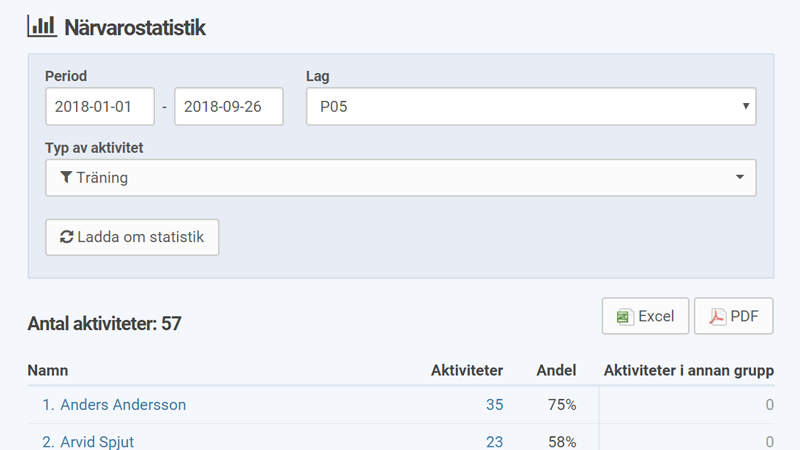Sort by the Andel column header
The height and width of the screenshot is (450, 800).
tap(556, 370)
